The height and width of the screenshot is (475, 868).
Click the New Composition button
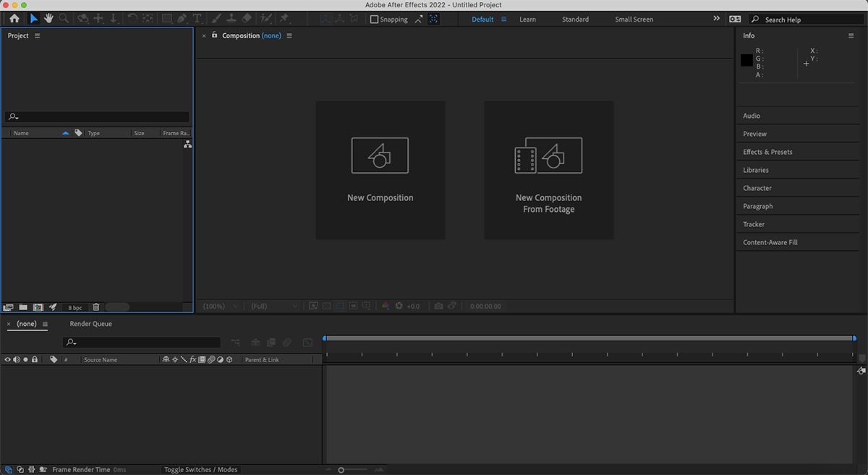click(x=380, y=170)
